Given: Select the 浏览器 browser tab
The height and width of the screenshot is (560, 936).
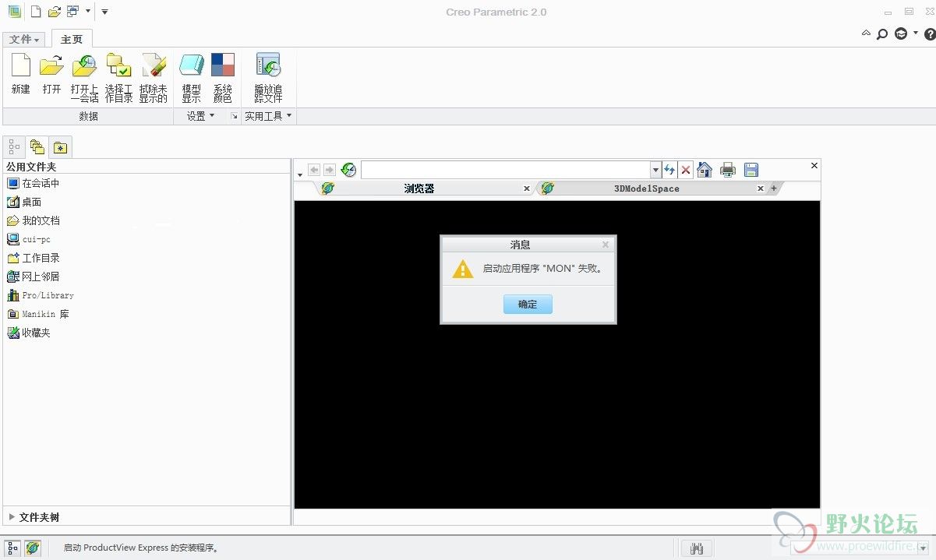Looking at the screenshot, I should 419,188.
